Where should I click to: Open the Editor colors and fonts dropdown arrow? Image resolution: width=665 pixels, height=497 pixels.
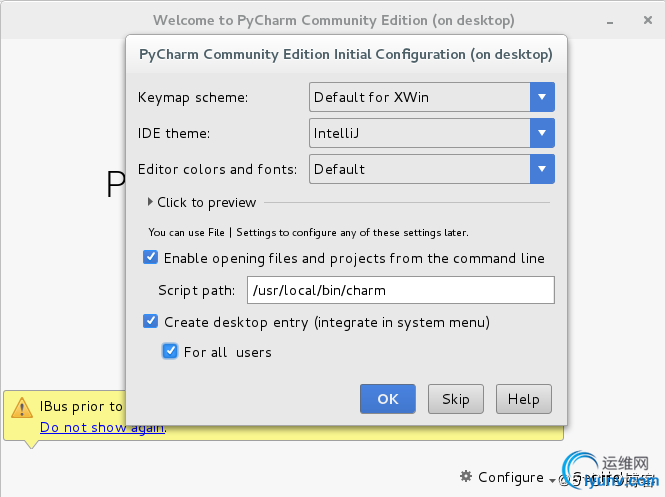542,169
